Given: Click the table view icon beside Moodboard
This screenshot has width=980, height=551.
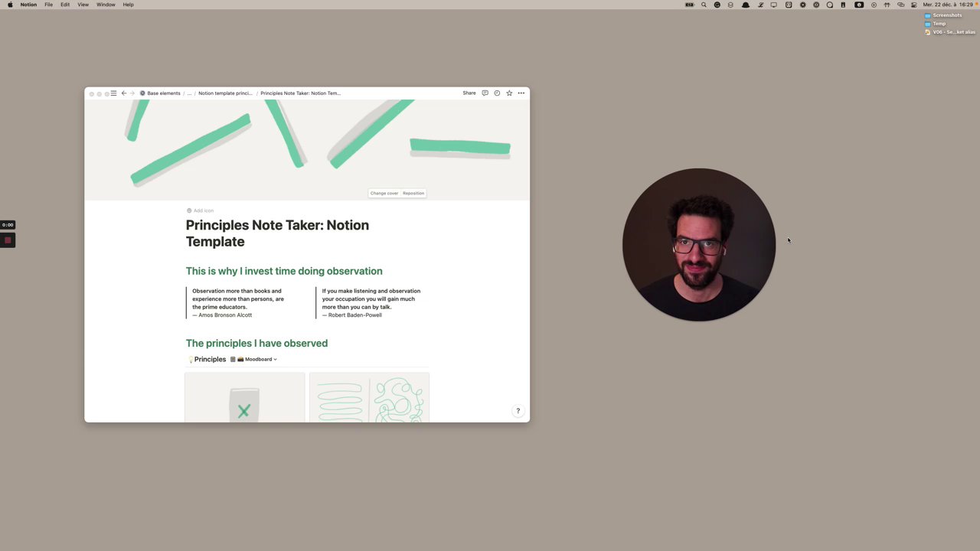Looking at the screenshot, I should 233,359.
